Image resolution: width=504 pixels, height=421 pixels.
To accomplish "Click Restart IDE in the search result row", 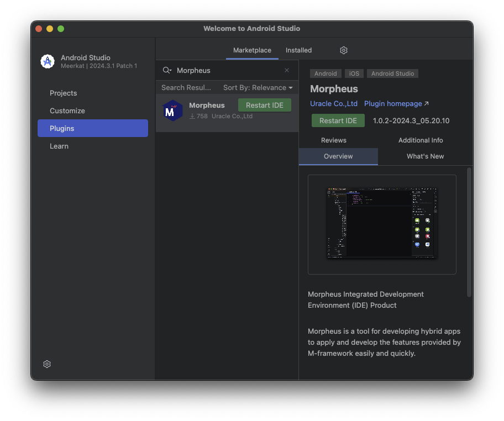I will click(x=265, y=105).
